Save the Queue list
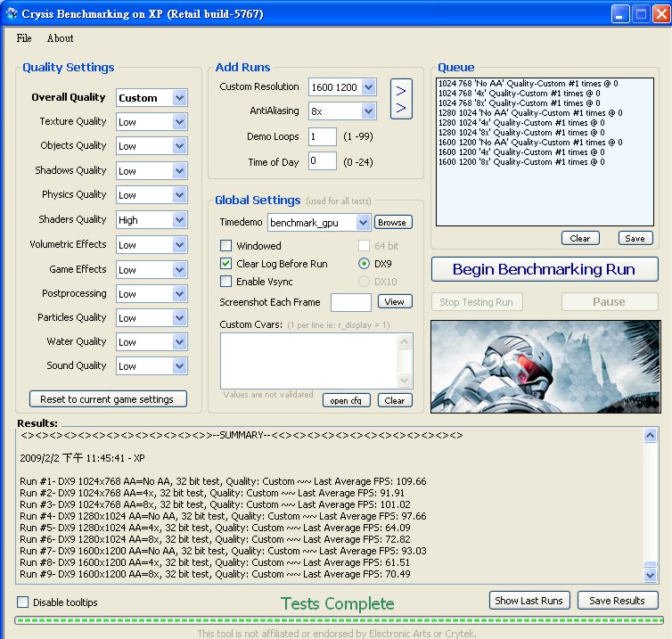This screenshot has height=639, width=672. (x=635, y=238)
